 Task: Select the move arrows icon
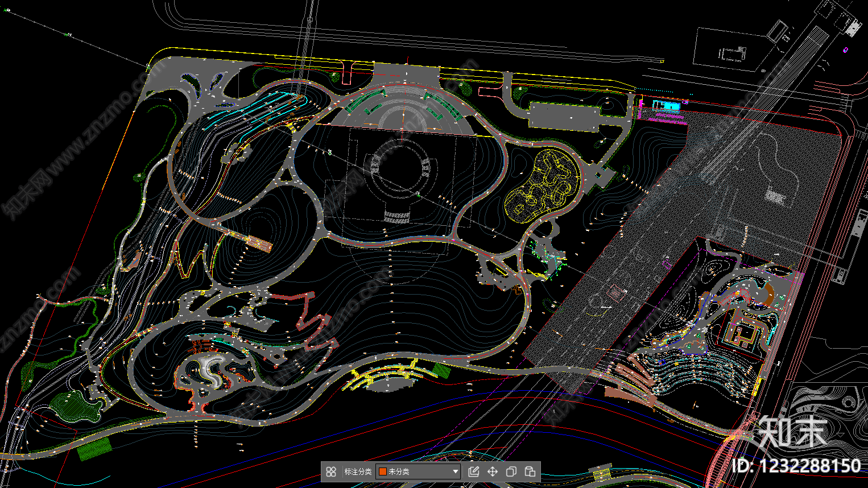[493, 472]
